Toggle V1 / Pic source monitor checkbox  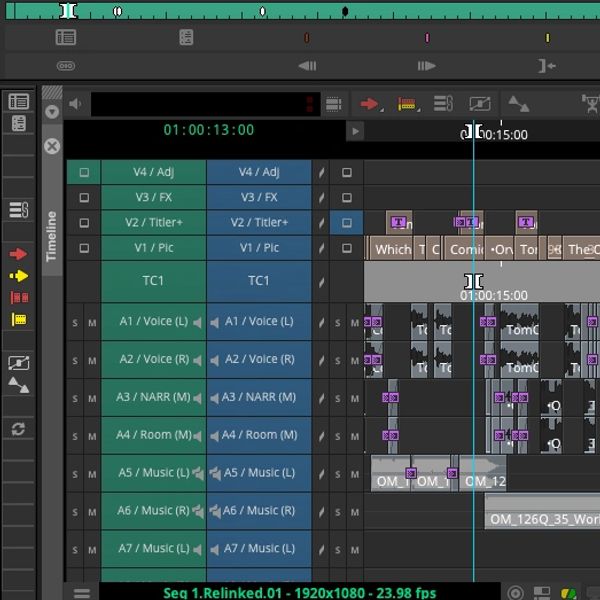(84, 248)
